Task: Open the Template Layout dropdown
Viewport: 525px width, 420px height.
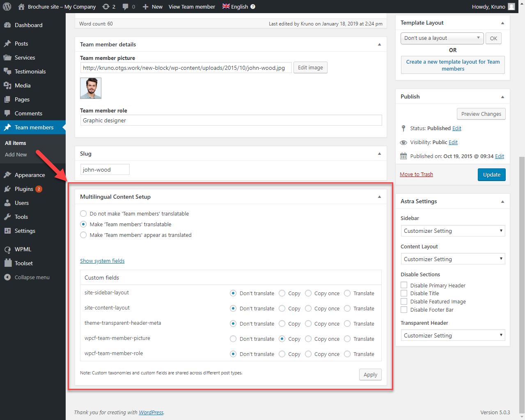Action: pos(442,38)
